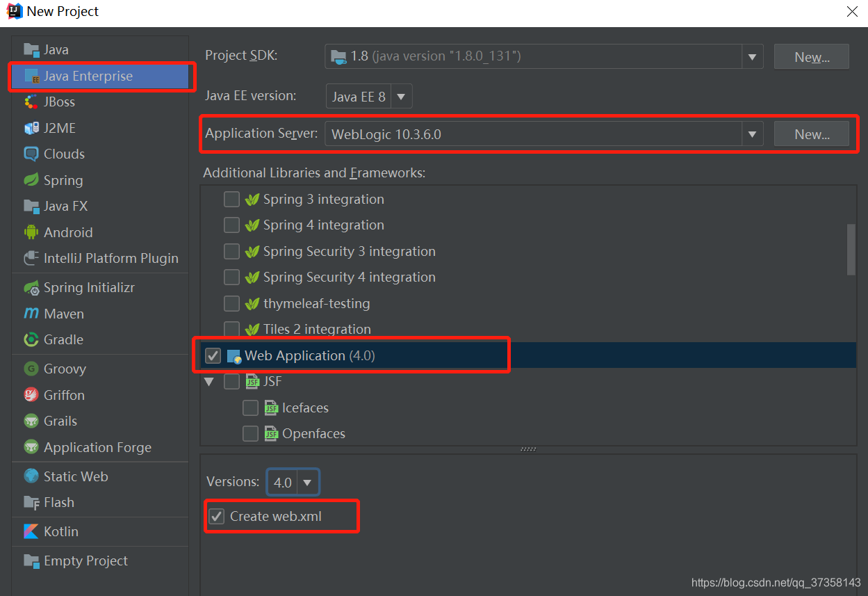The image size is (868, 596).
Task: Select the Spring Initializr icon
Action: [x=31, y=287]
